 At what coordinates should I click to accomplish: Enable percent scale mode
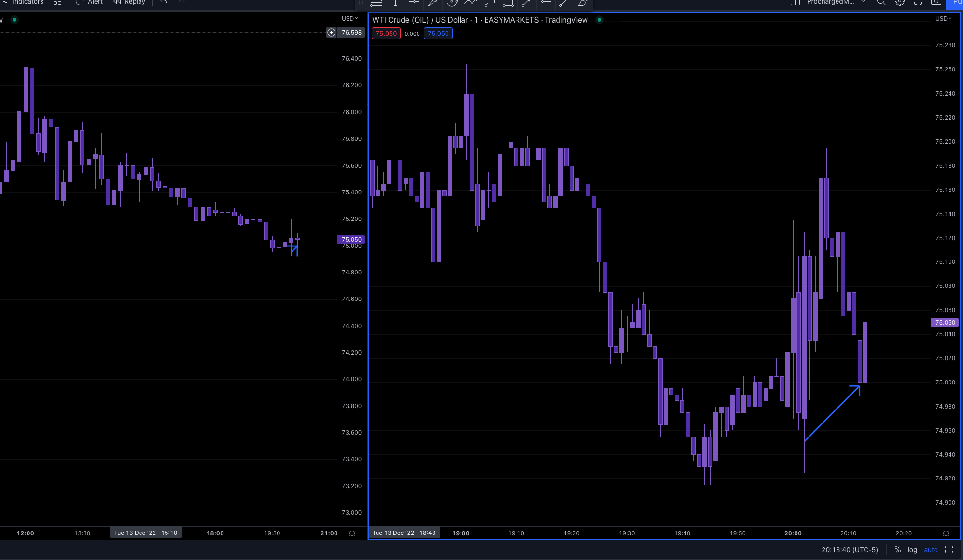click(x=898, y=549)
